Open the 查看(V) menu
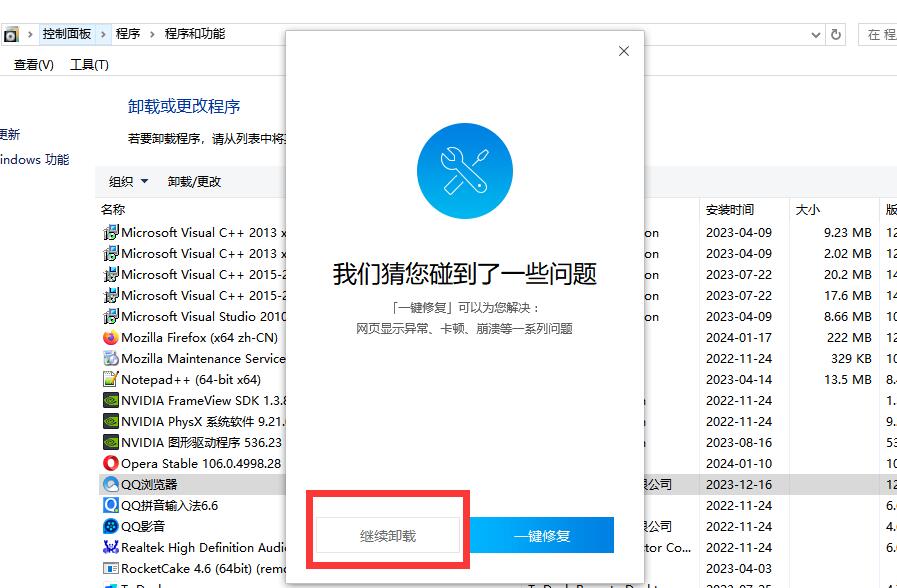This screenshot has width=897, height=588. pyautogui.click(x=34, y=65)
